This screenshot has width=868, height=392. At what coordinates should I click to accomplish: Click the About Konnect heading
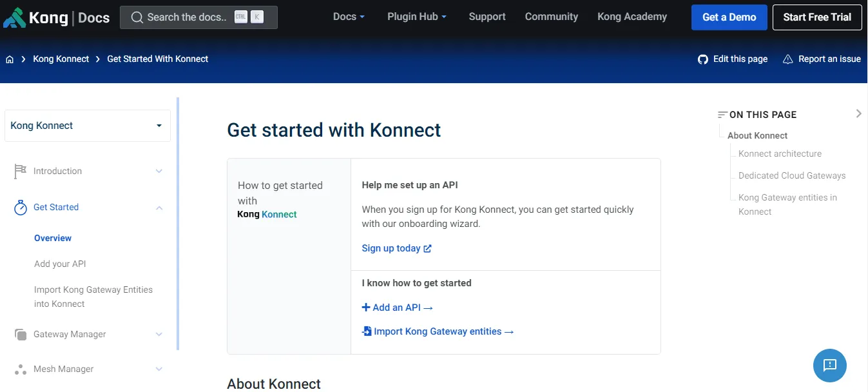274,384
